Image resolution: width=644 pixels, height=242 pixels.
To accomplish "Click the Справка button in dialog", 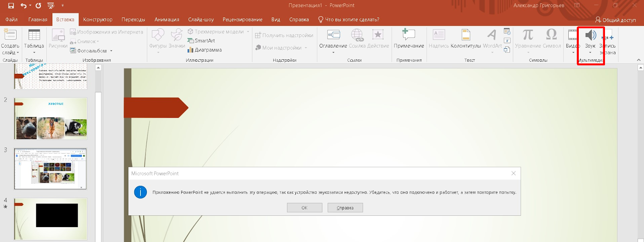I will (x=345, y=208).
